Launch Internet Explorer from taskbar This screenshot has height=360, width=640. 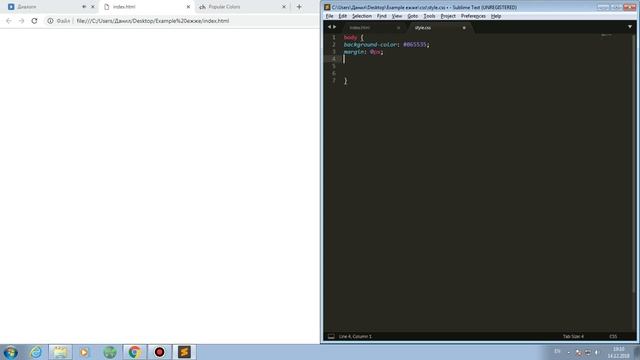pyautogui.click(x=36, y=352)
